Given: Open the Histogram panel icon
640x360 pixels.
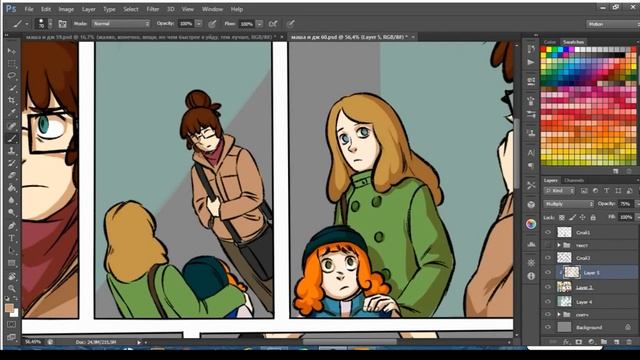Looking at the screenshot, I should click(531, 244).
